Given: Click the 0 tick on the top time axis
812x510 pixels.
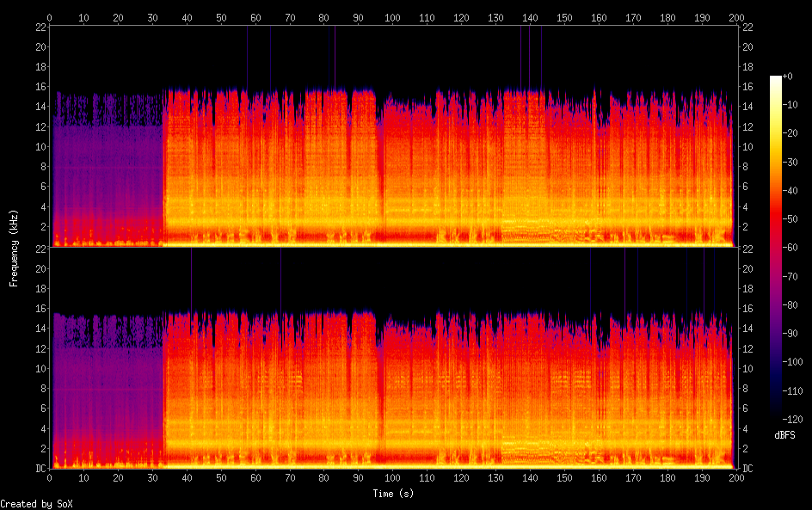Looking at the screenshot, I should point(50,17).
